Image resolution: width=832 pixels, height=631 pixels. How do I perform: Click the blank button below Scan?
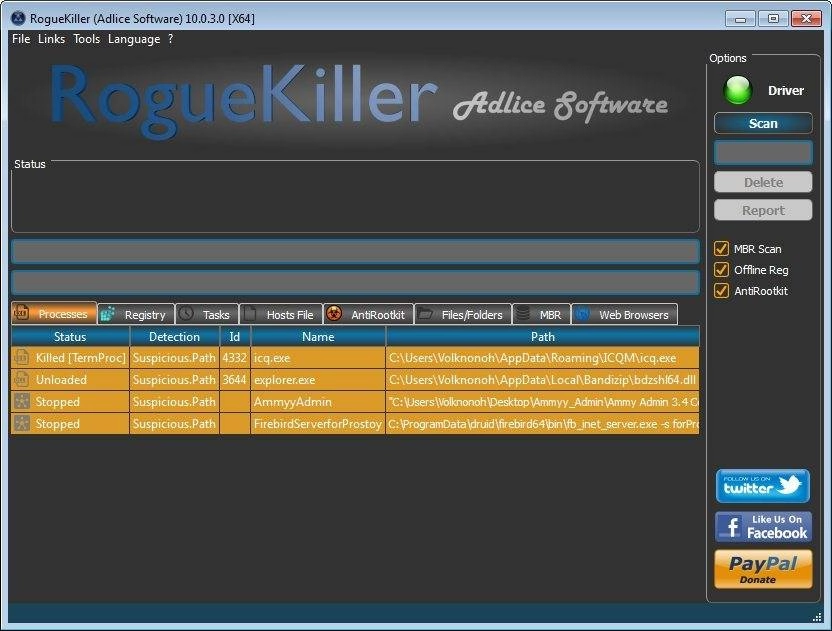pyautogui.click(x=763, y=153)
